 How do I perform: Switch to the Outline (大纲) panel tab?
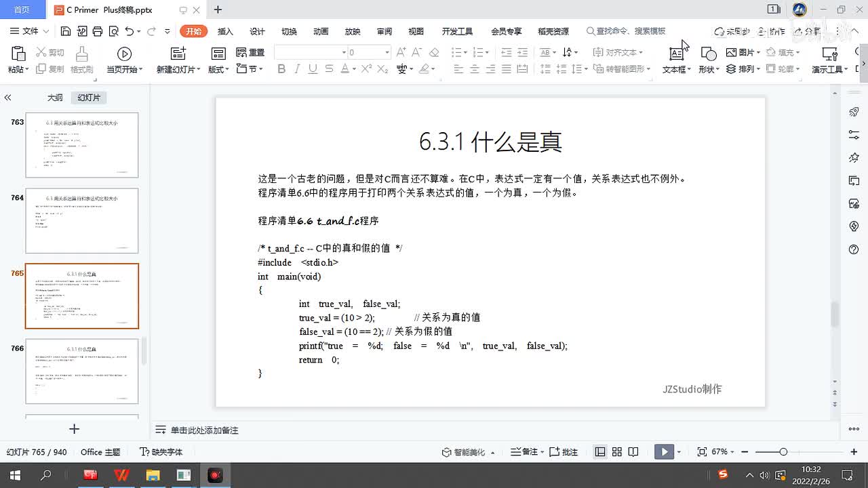pos(55,98)
